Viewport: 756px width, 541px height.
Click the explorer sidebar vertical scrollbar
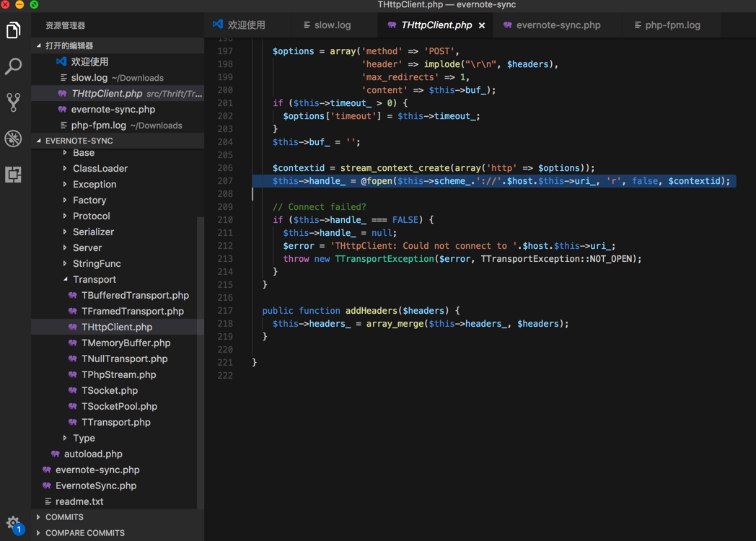click(200, 361)
